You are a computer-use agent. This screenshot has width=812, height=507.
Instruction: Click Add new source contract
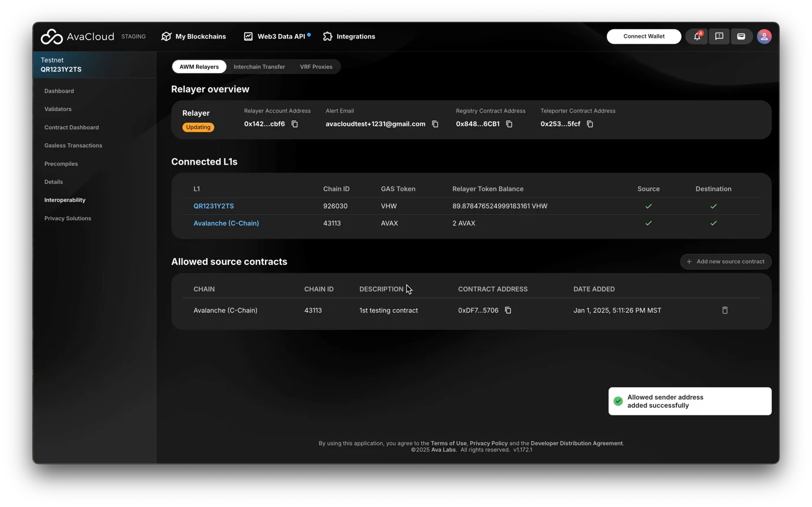tap(725, 261)
